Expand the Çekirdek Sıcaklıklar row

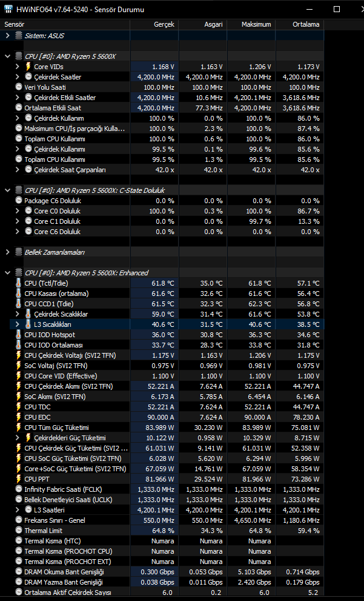point(17,314)
